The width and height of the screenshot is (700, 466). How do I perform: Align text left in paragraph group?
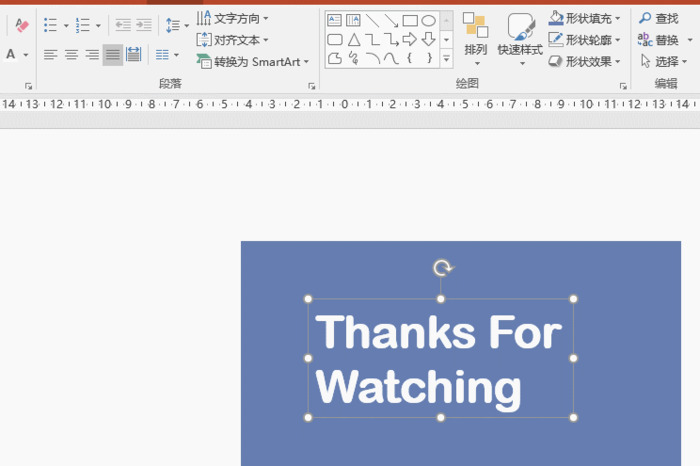(x=51, y=55)
